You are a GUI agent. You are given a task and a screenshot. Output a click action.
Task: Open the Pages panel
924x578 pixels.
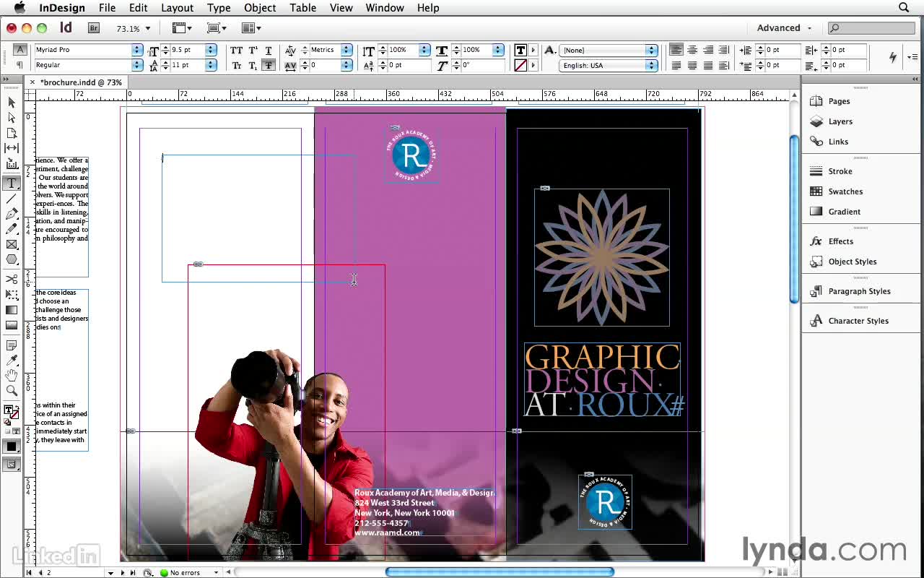pyautogui.click(x=839, y=101)
